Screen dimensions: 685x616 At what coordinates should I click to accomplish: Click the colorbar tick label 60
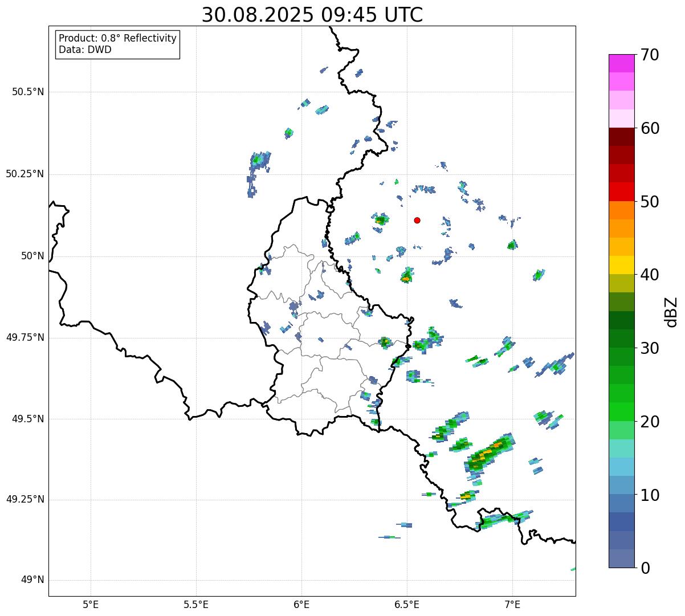click(x=650, y=128)
